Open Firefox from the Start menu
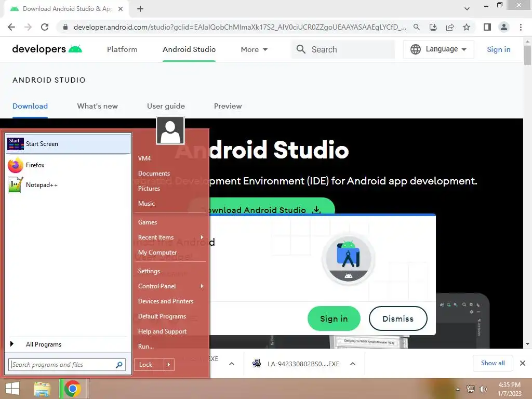The height and width of the screenshot is (399, 532). (68, 165)
